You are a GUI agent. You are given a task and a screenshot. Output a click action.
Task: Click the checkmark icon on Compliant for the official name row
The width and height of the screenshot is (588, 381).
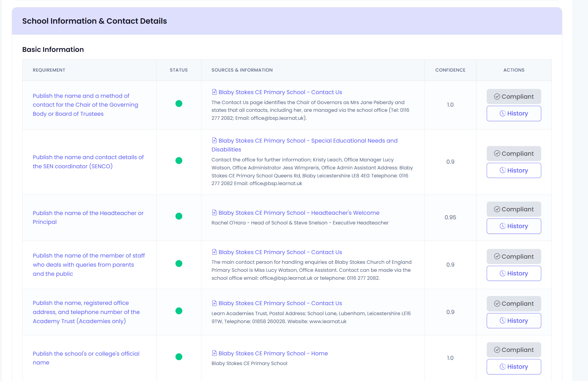[x=497, y=350]
